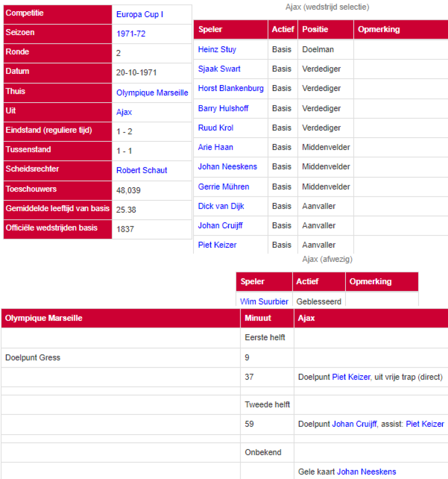This screenshot has width=448, height=479.
Task: Click the 1971-72 season link
Action: 130,34
